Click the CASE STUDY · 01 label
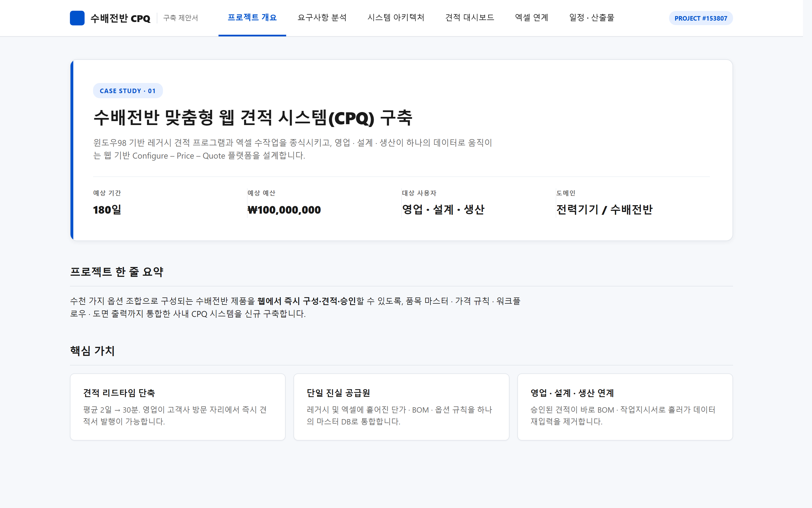The image size is (812, 508). click(127, 91)
